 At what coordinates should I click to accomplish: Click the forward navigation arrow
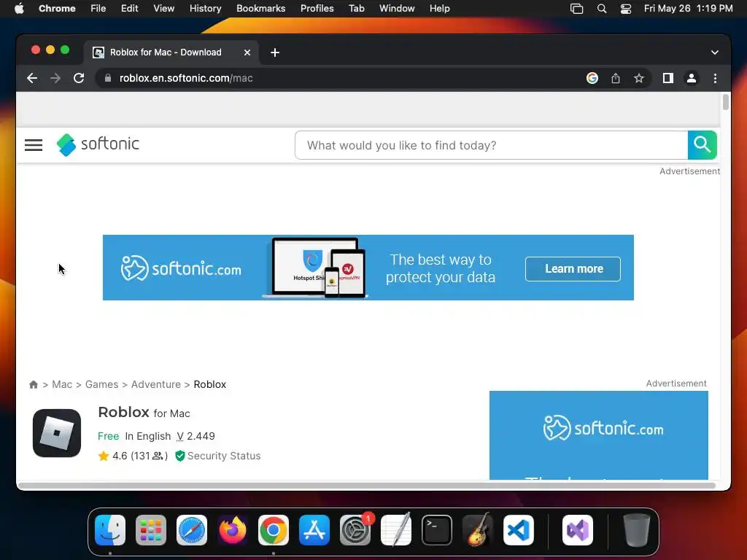point(55,78)
